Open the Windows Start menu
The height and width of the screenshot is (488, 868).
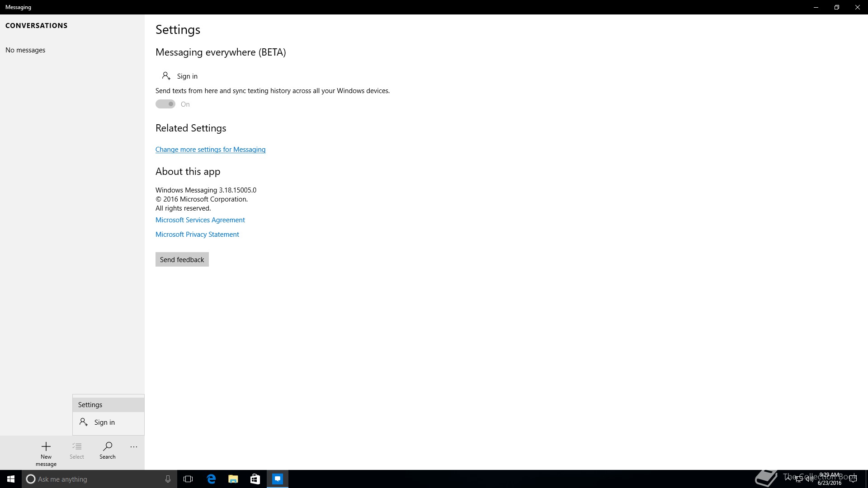pyautogui.click(x=11, y=479)
